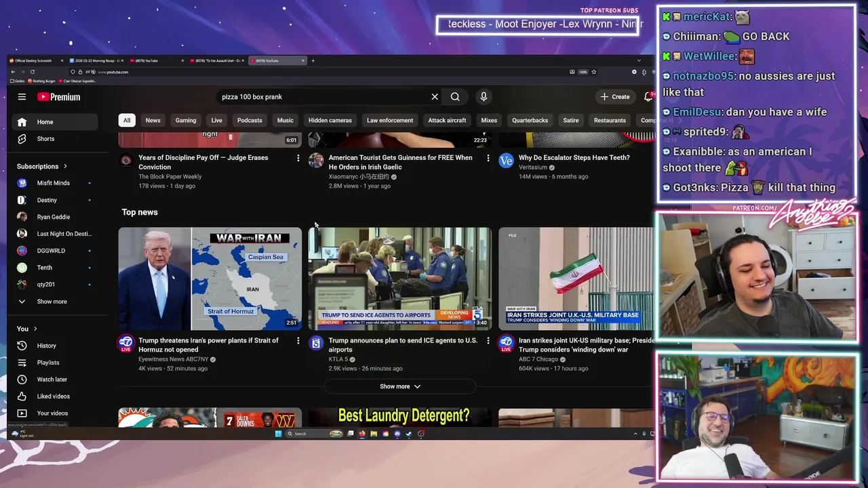Open Misfit Minds subscription
Image resolution: width=868 pixels, height=488 pixels.
click(55, 183)
